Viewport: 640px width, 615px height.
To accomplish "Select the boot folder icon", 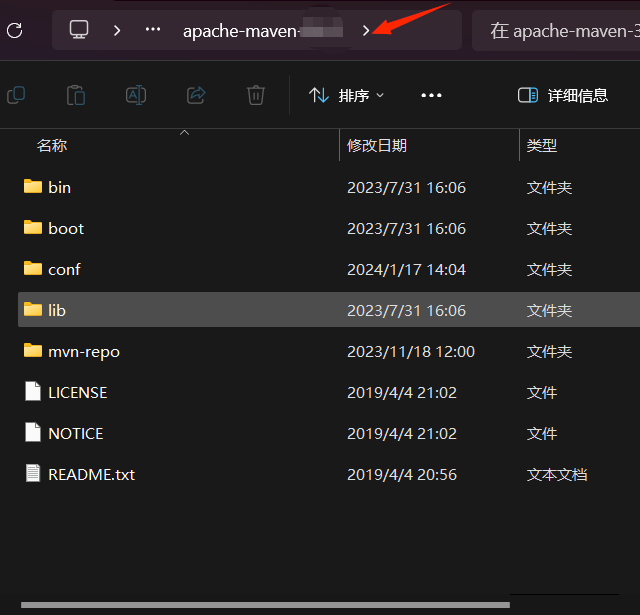I will coord(33,227).
